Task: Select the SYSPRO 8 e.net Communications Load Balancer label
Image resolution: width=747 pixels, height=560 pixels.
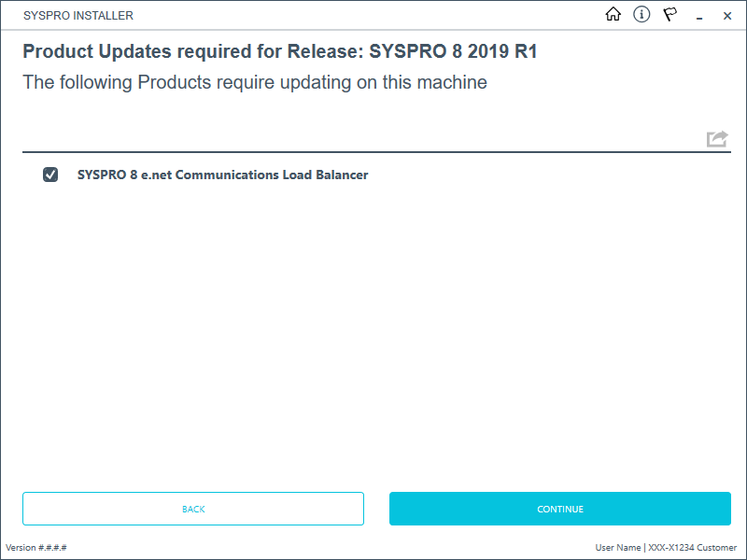Action: click(222, 175)
